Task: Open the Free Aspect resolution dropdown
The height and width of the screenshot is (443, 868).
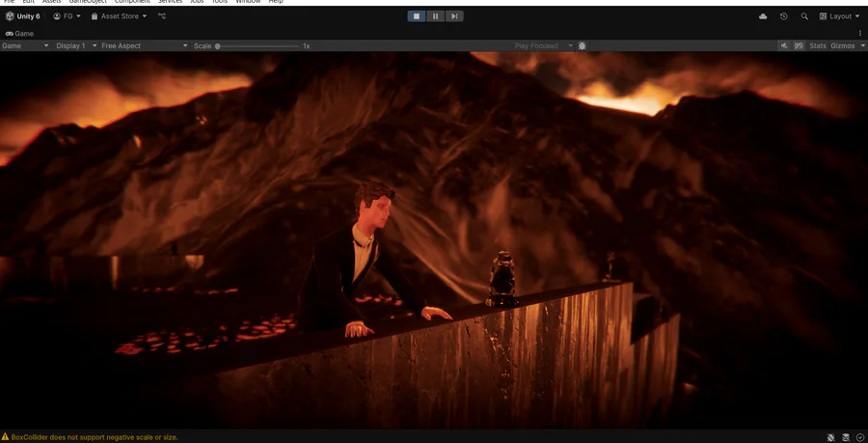Action: click(x=145, y=46)
